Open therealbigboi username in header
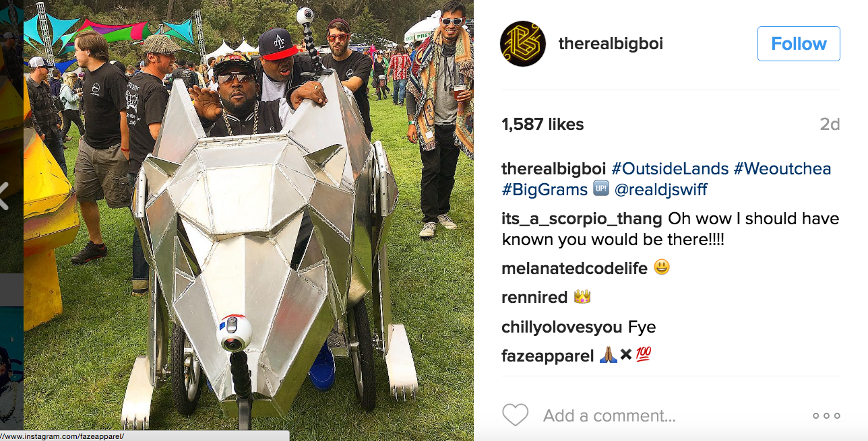 point(611,44)
